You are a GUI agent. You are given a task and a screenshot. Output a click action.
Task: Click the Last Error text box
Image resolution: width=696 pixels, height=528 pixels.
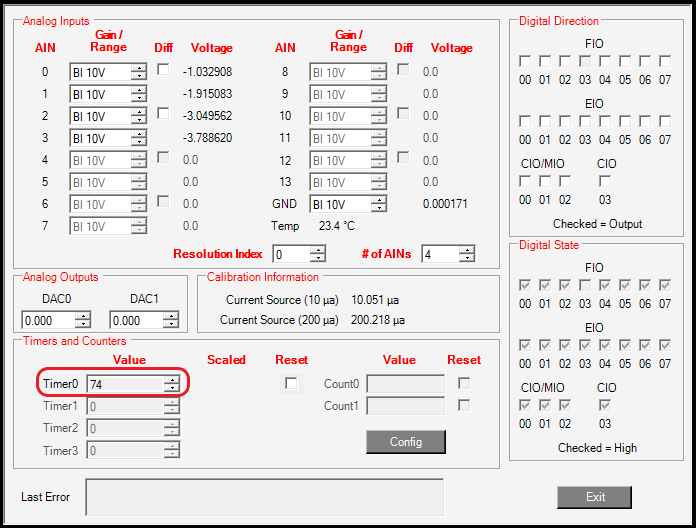(x=264, y=497)
